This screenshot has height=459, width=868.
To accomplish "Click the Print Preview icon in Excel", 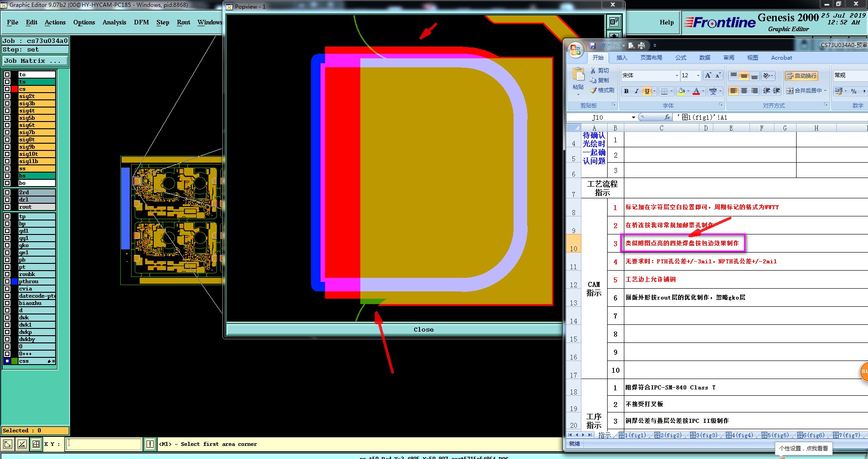I will coord(632,46).
